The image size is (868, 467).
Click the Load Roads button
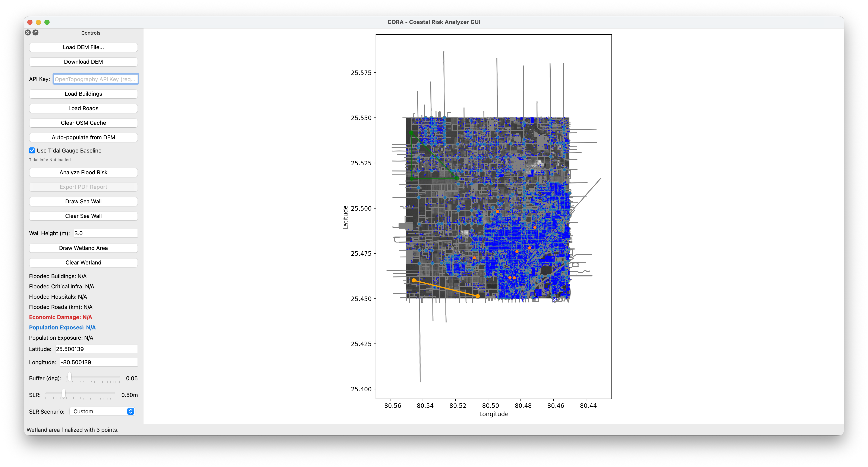pos(83,109)
